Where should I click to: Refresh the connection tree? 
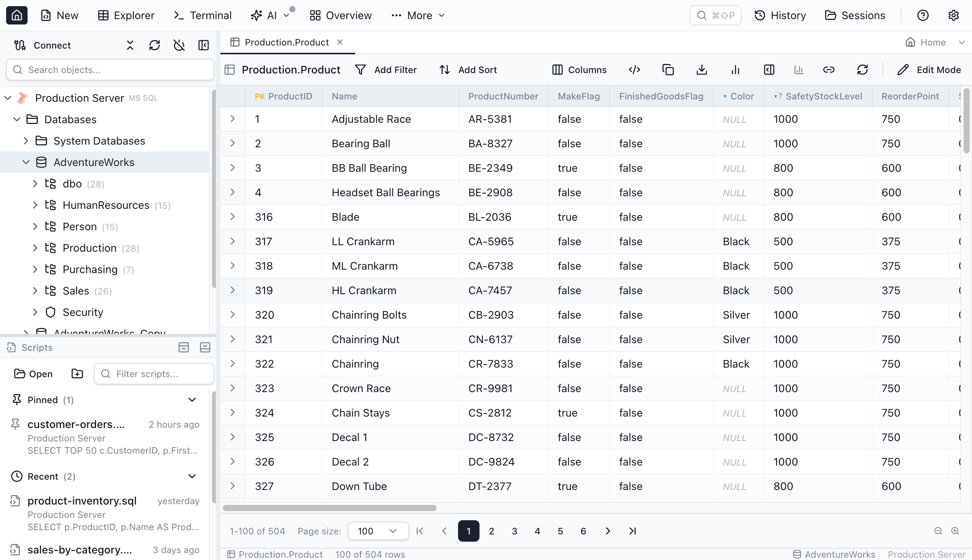click(154, 45)
